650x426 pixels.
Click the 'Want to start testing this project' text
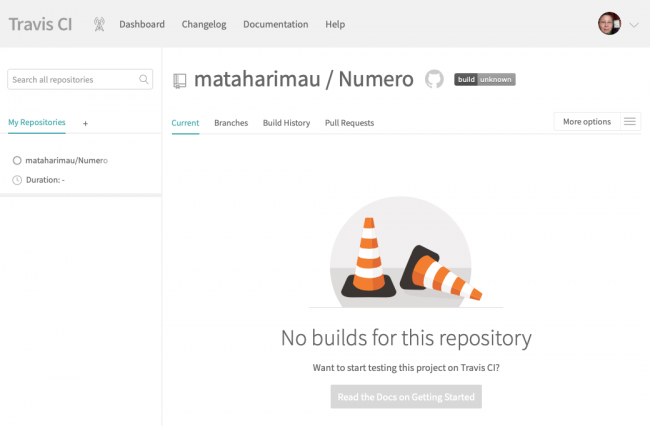coord(406,368)
